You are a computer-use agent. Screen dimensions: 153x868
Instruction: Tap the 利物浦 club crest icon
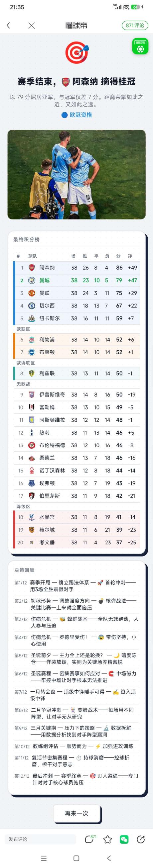tap(31, 340)
